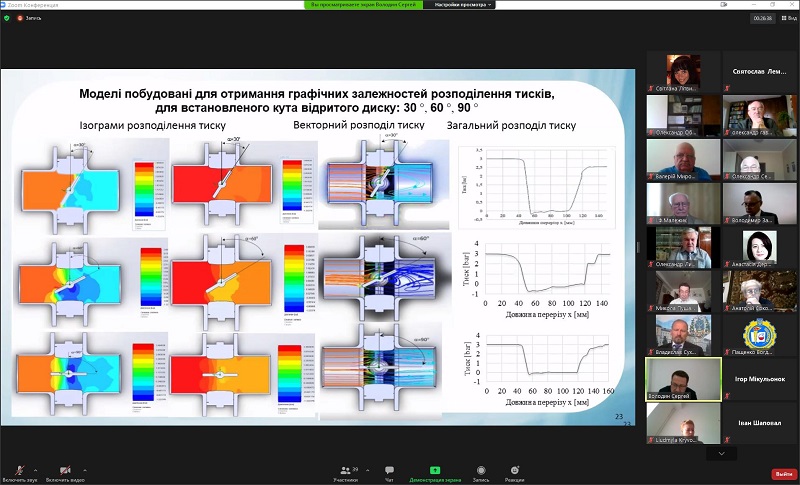Click muted mic icon on Анатолій Соко tile
The width and height of the screenshot is (800, 485).
pos(727,308)
